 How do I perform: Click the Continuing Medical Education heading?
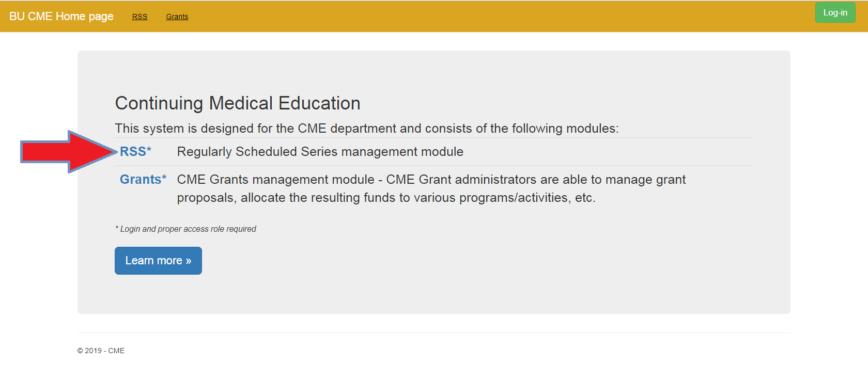(238, 103)
